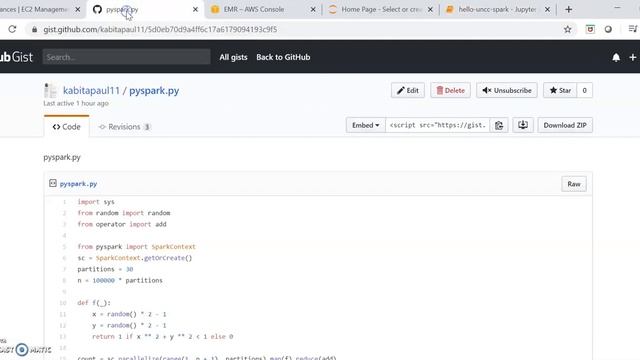Click 'sc = SparkContext.getOrCreate()' line

(135, 258)
